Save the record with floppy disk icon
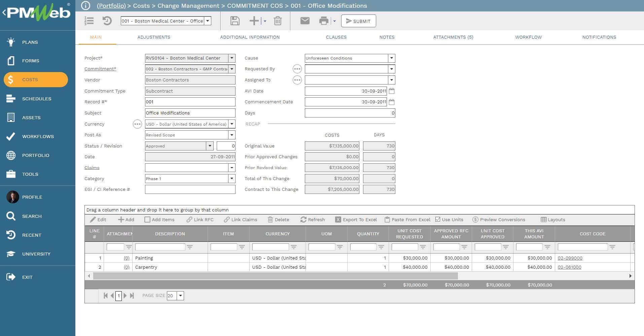Screen dimensions: 644x336 (235, 21)
